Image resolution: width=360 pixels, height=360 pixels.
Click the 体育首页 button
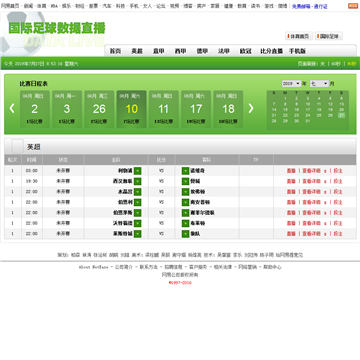(299, 36)
